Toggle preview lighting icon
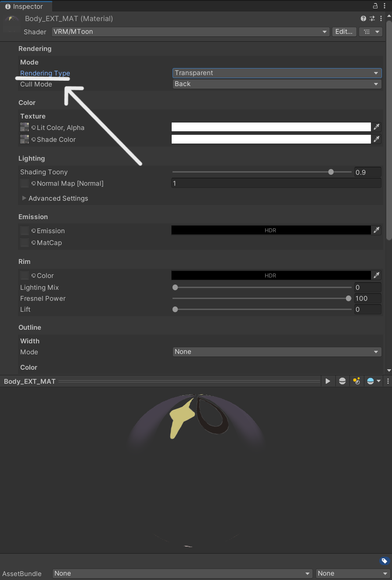The height and width of the screenshot is (580, 392). [x=356, y=381]
